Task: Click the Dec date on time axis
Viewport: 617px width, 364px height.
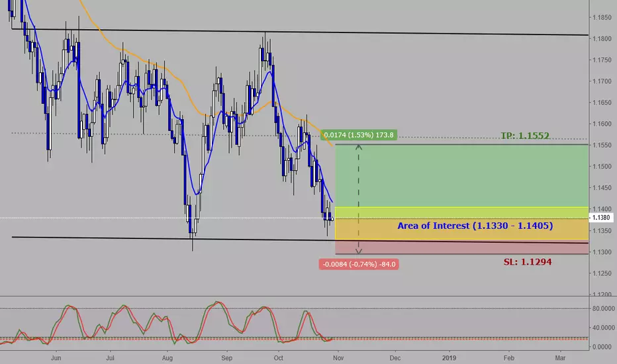Action: tap(395, 358)
